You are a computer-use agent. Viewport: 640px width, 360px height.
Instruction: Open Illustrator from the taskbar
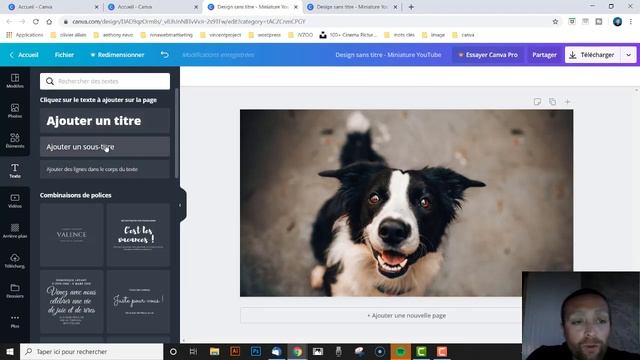(x=235, y=351)
